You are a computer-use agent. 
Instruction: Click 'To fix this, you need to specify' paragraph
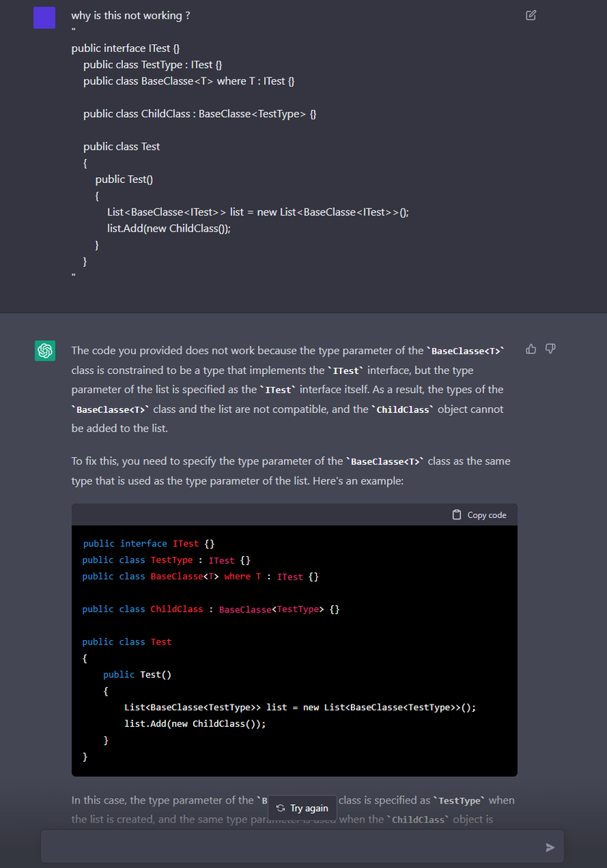pos(291,471)
